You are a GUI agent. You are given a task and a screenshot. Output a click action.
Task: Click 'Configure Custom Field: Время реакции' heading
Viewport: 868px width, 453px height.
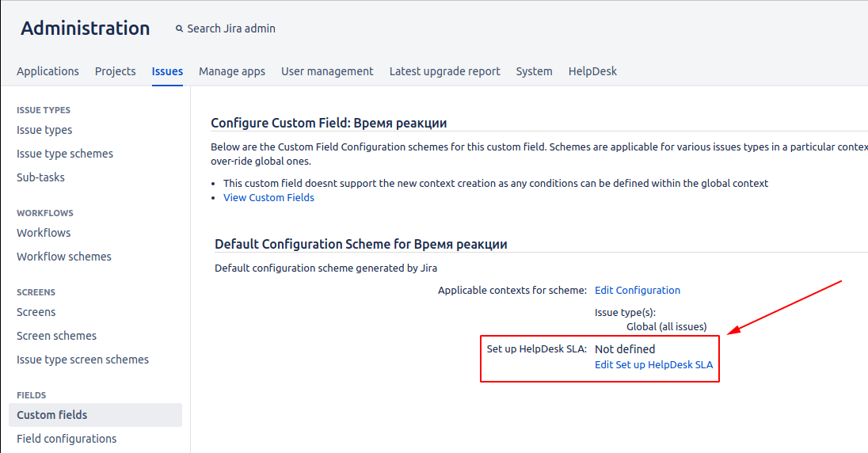tap(329, 123)
